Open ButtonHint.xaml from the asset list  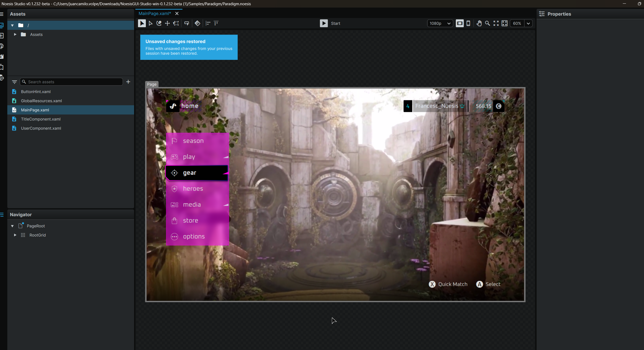pyautogui.click(x=71, y=92)
